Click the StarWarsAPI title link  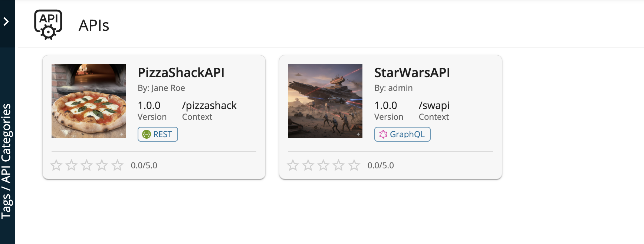click(412, 73)
